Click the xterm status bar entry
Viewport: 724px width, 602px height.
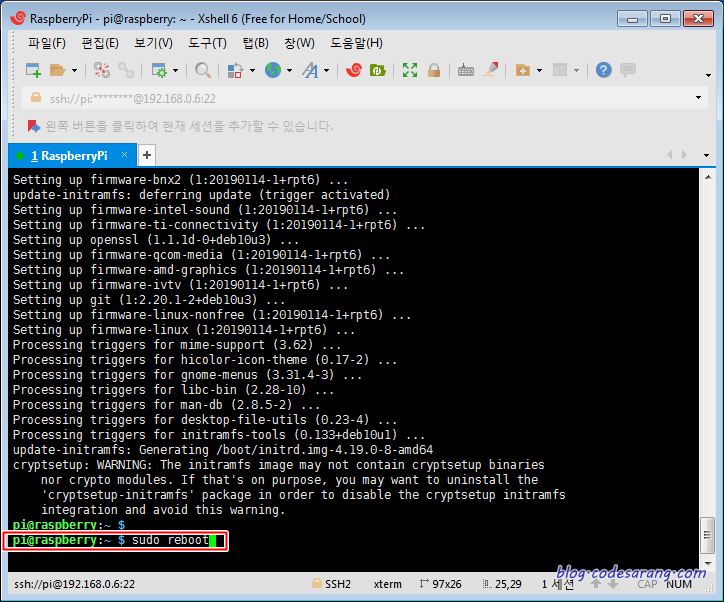click(387, 584)
